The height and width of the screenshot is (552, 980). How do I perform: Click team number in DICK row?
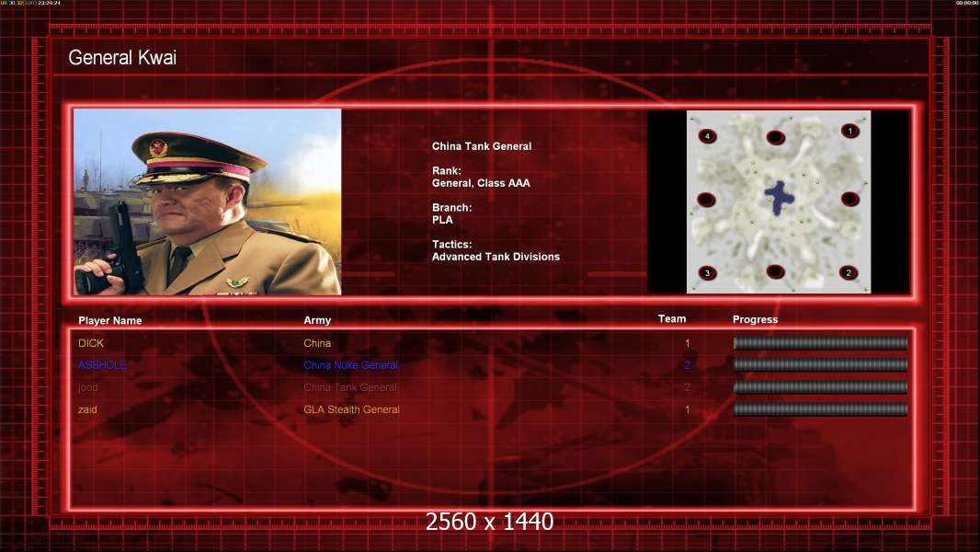(x=687, y=343)
